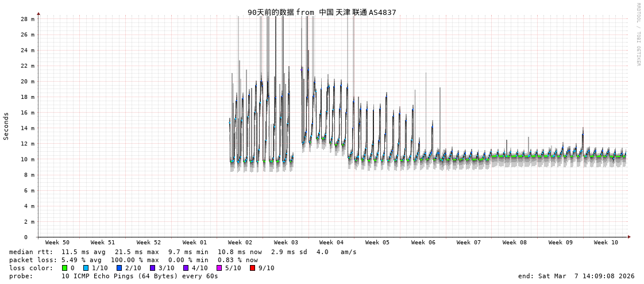Click the vertical Seconds axis label
Viewport: 644px width, 284px height.
point(6,126)
